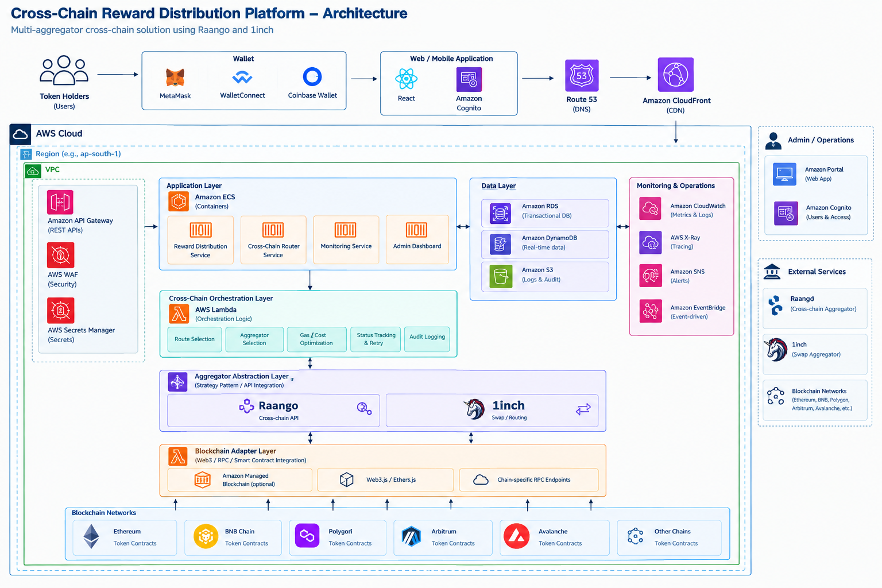Click the VPC green cloud icon

[x=33, y=171]
